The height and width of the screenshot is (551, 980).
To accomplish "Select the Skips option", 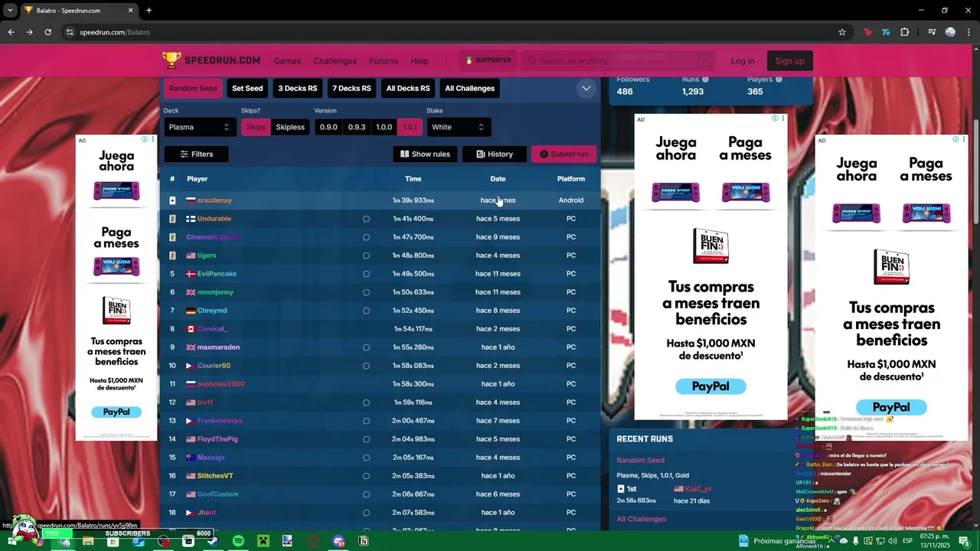I will coord(256,127).
